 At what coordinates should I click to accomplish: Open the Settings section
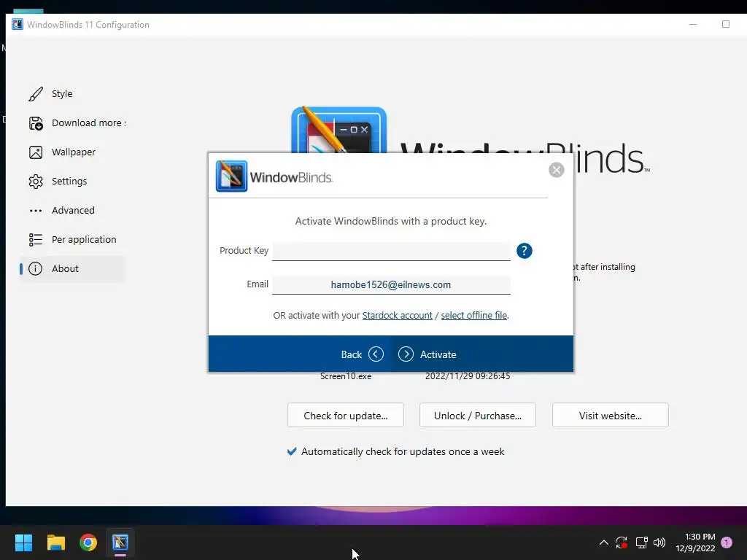pos(69,181)
